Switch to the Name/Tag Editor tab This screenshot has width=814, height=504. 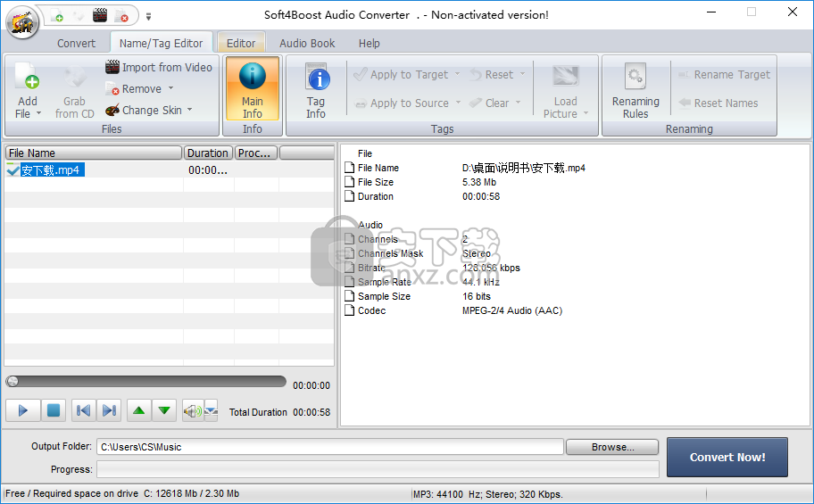[161, 43]
